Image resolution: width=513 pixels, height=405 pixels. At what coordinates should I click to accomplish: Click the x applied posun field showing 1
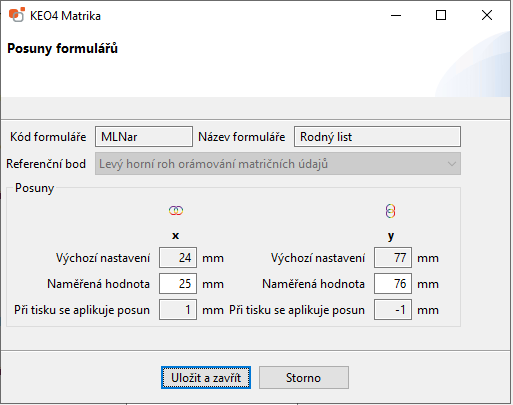point(178,309)
